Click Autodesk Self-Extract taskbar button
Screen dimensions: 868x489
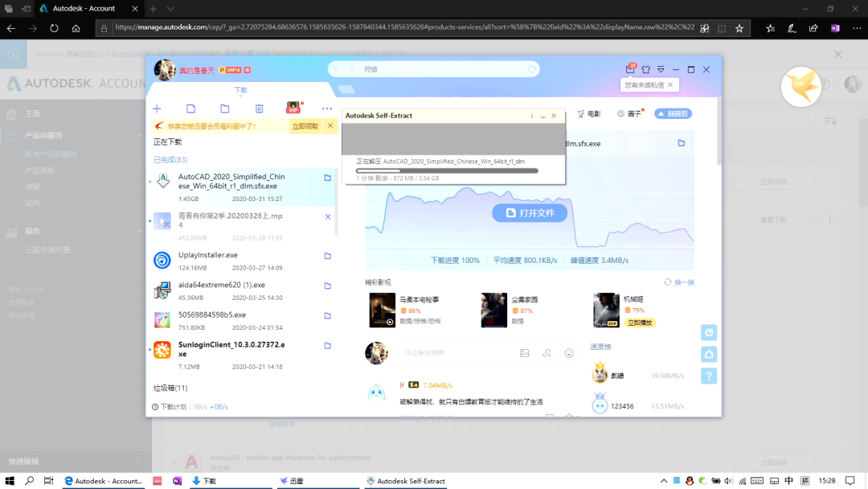tap(407, 481)
